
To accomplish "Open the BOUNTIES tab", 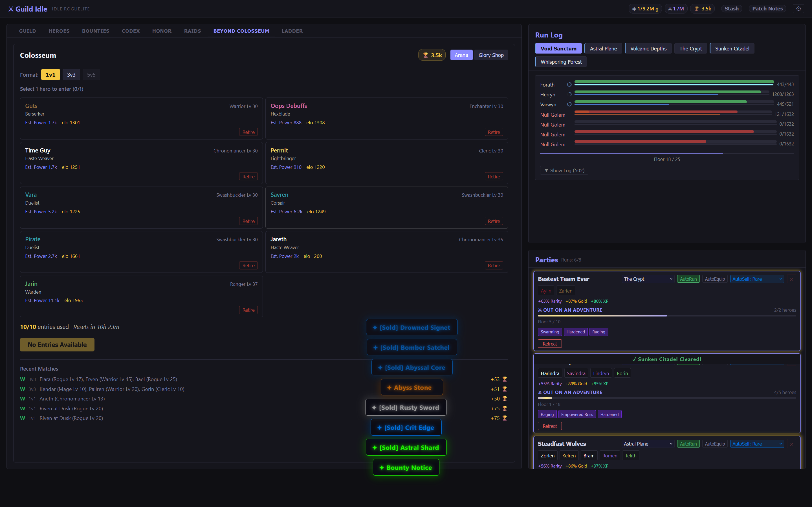I will (96, 31).
